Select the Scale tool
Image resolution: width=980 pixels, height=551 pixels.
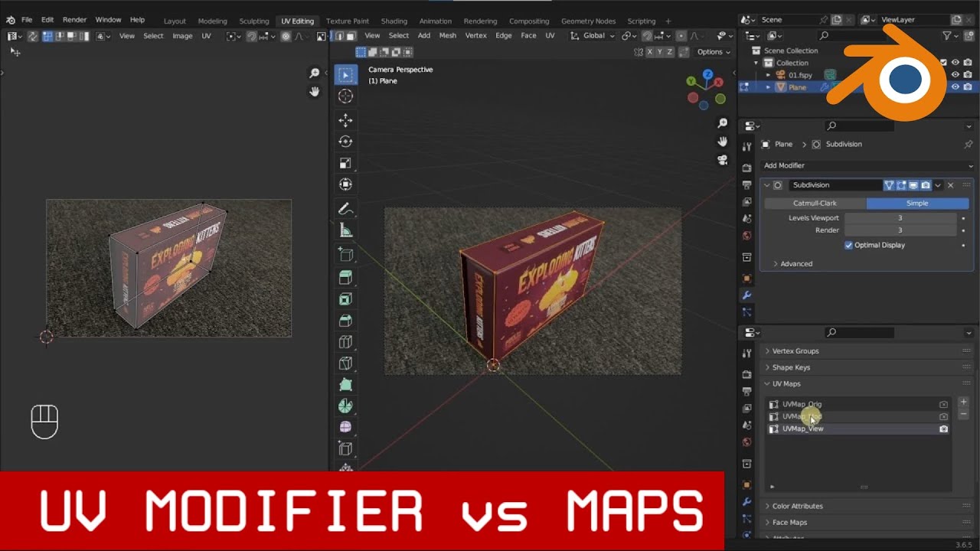tap(345, 163)
